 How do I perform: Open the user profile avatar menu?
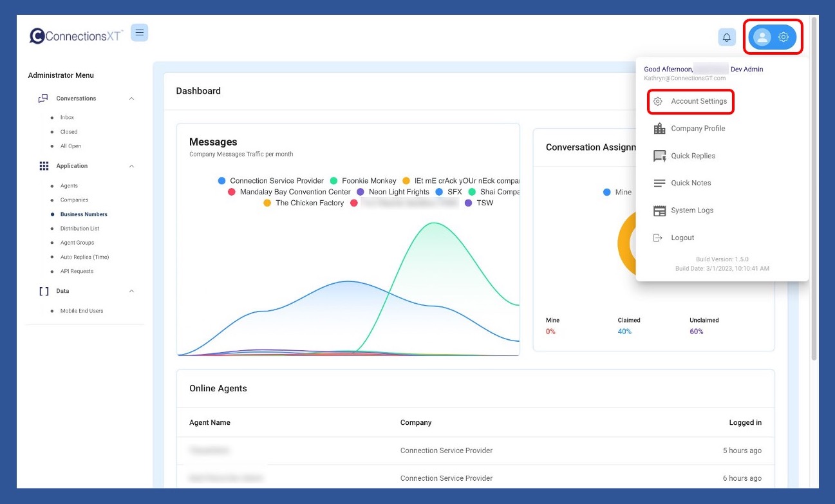coord(762,37)
